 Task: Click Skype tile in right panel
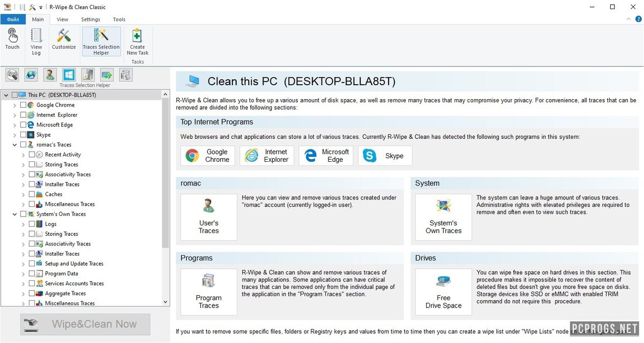click(x=385, y=155)
